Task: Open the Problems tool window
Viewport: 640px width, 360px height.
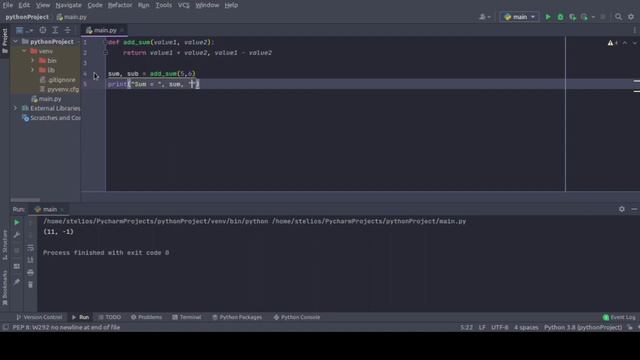Action: [x=146, y=317]
